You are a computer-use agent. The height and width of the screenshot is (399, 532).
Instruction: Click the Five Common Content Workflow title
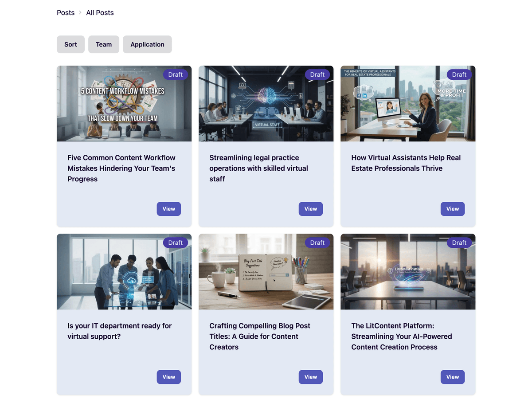tap(121, 168)
